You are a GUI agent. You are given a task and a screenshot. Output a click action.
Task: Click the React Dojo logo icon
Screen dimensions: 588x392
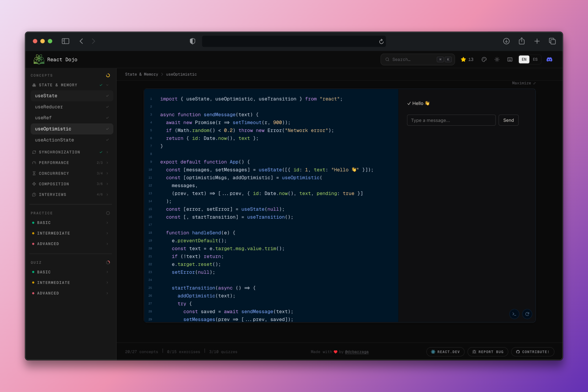coord(39,59)
